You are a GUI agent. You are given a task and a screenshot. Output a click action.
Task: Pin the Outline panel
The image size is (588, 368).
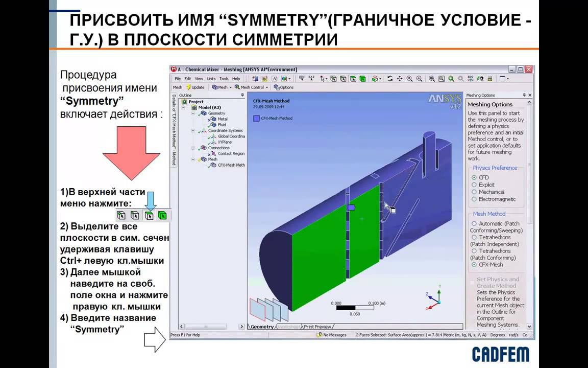(x=242, y=96)
